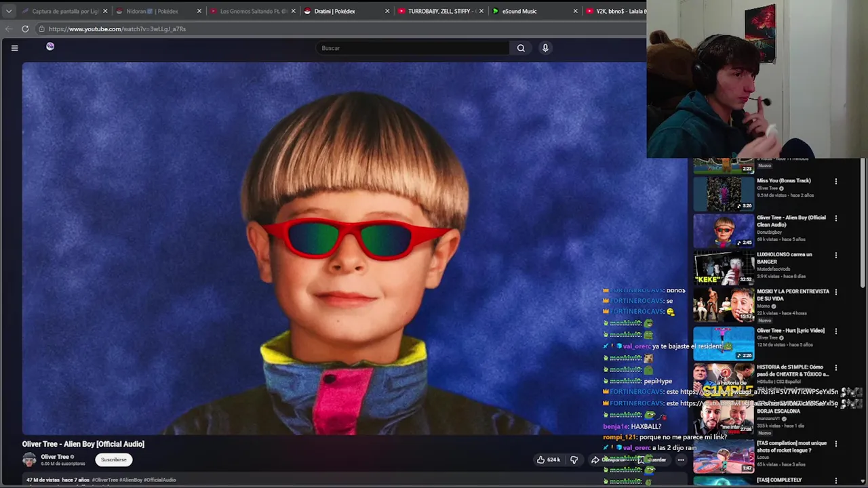Click title 'MOSKI Y LA PEOR ENTREVISTA DE SU VIDA'
868x488 pixels.
[793, 295]
